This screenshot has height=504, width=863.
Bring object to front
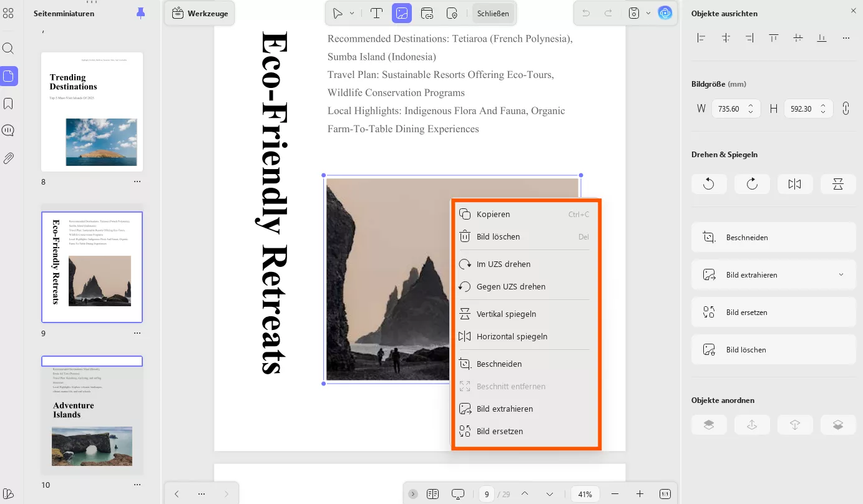click(709, 425)
